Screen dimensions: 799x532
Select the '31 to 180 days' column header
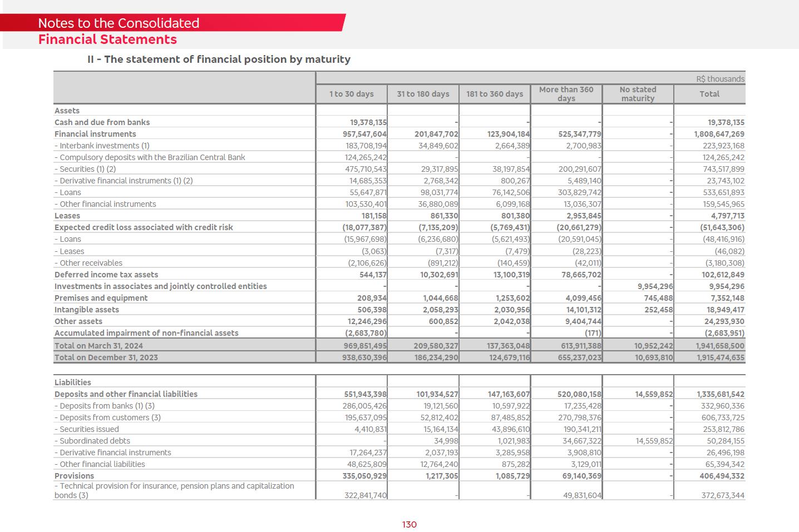(x=423, y=94)
